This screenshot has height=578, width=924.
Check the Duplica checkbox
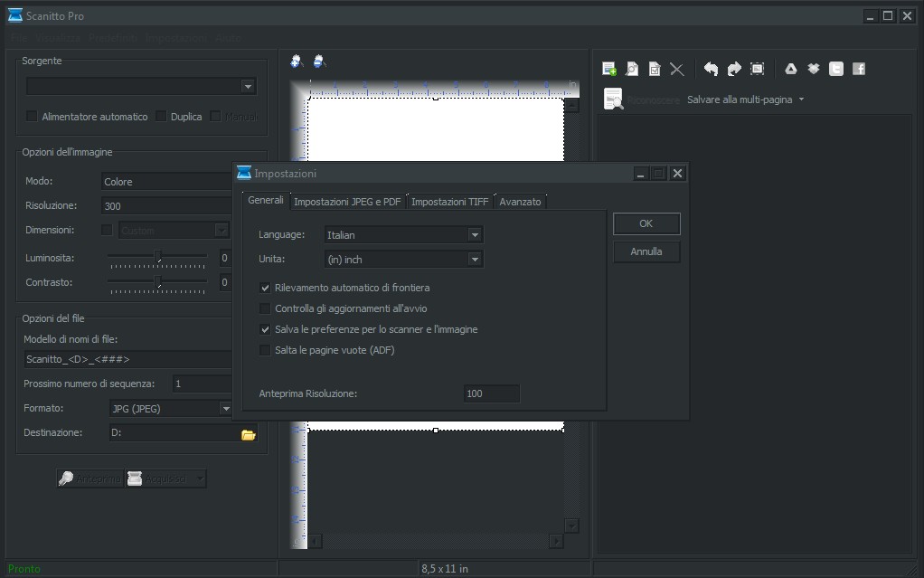(x=161, y=116)
